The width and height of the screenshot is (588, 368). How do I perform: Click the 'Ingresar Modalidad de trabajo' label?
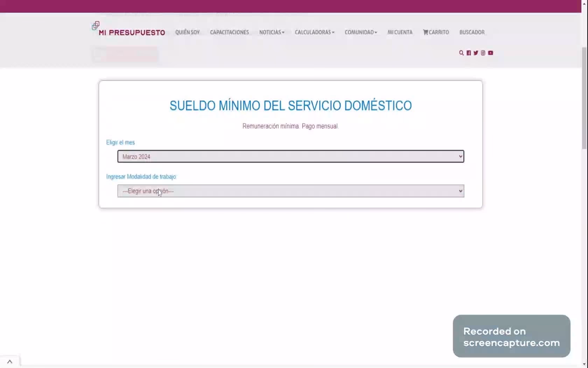pos(141,177)
